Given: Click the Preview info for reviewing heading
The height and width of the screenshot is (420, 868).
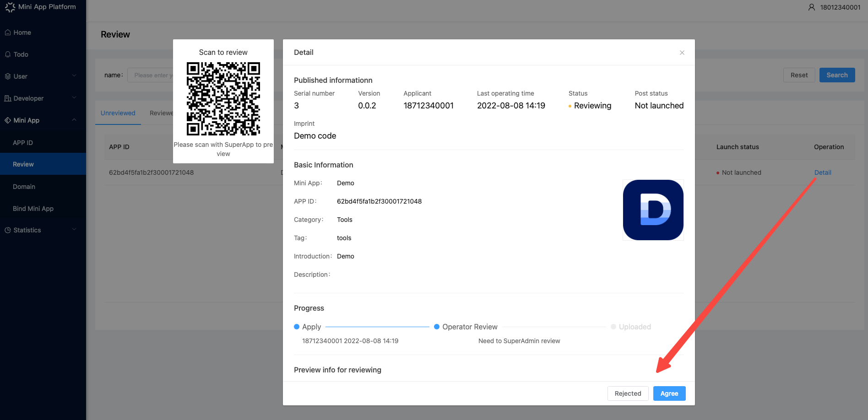Looking at the screenshot, I should pos(337,370).
